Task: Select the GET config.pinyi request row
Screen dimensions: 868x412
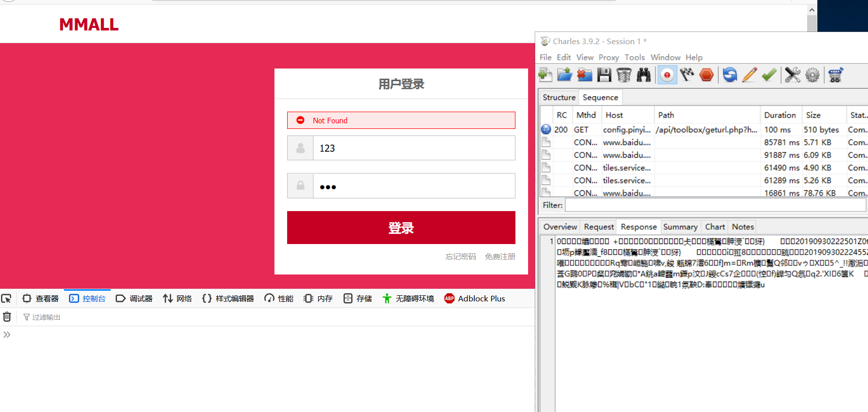Action: 704,130
